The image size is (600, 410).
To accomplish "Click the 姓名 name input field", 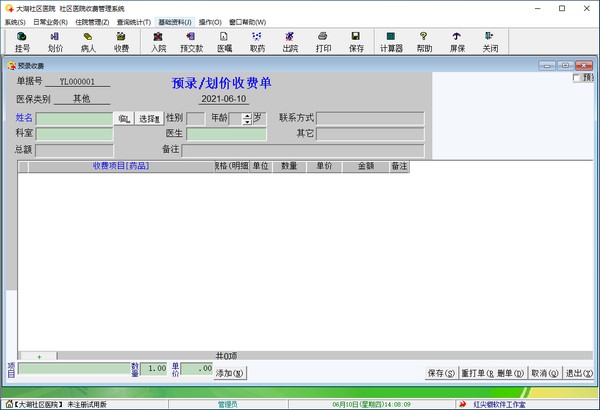I will point(75,118).
